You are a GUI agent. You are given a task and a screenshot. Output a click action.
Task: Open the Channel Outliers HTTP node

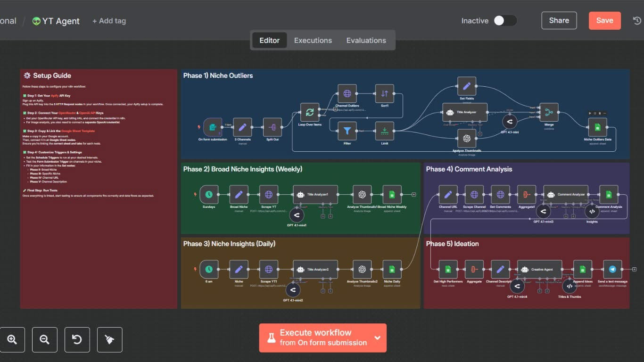coord(347,93)
